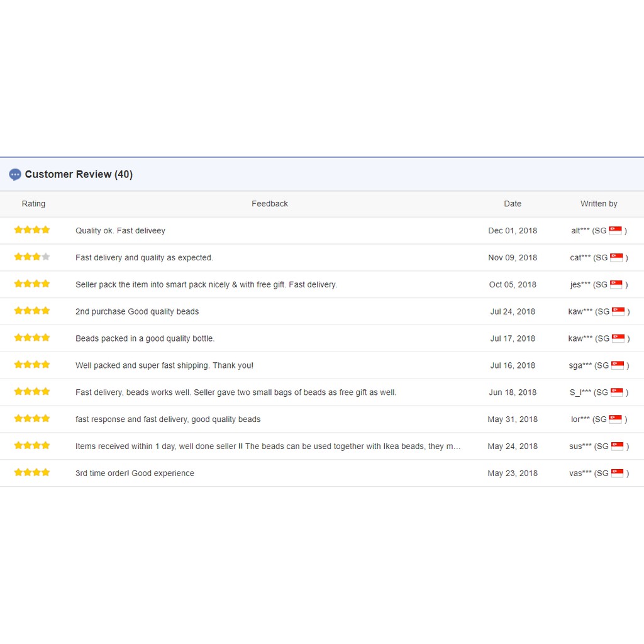Click the three-star rating from cat***
644x644 pixels.
(32, 257)
